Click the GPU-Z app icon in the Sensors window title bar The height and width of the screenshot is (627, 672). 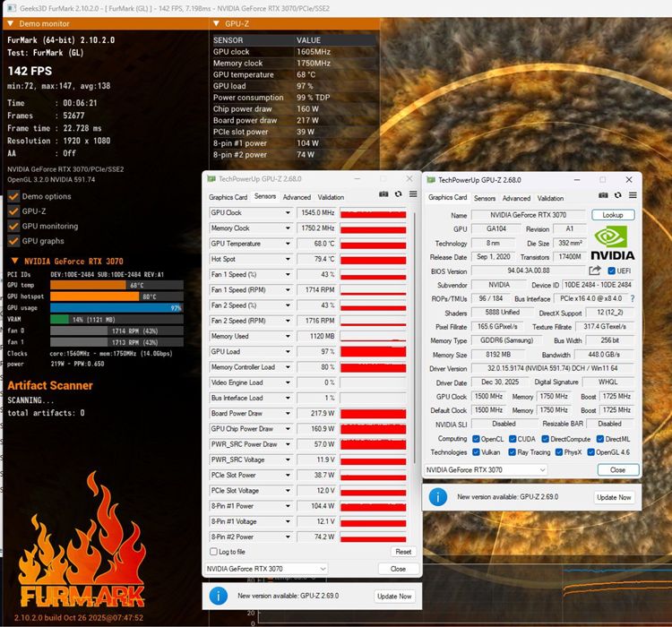(x=211, y=179)
